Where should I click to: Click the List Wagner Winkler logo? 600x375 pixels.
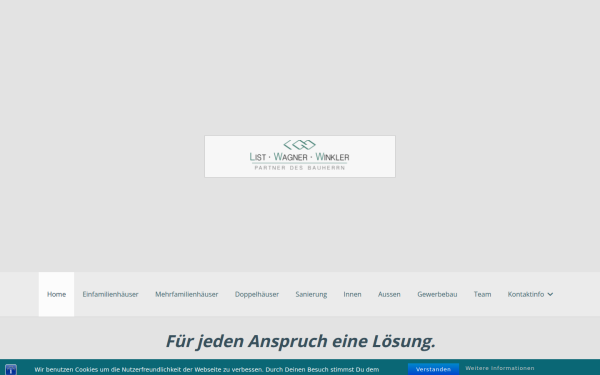point(300,156)
